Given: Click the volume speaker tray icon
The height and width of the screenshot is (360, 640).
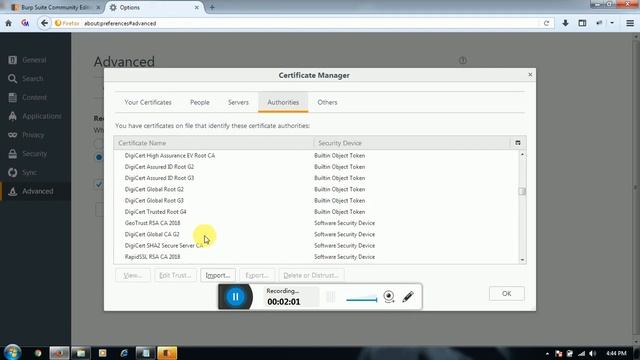Looking at the screenshot, I should (x=593, y=353).
